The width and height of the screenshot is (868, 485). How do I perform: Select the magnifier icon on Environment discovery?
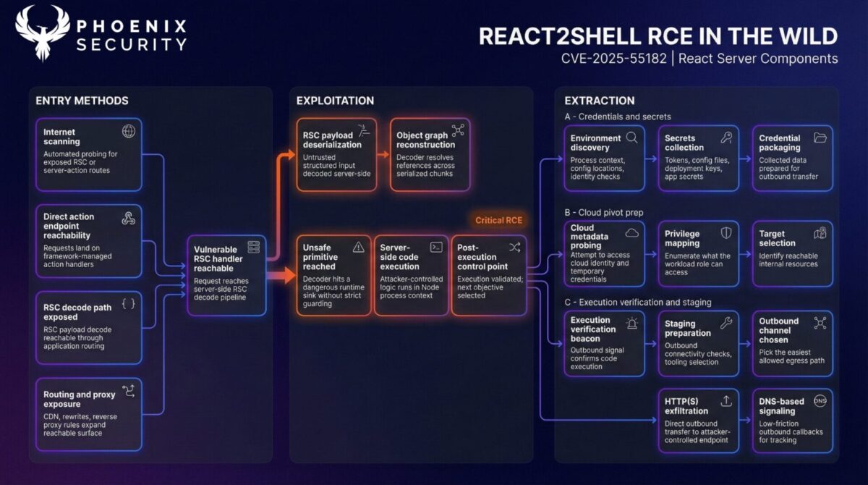pyautogui.click(x=631, y=137)
